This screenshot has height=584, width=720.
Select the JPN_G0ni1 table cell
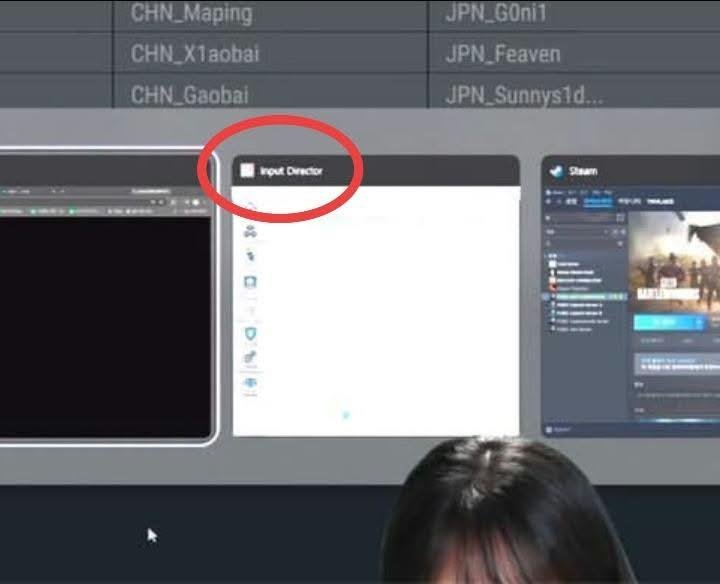point(574,15)
